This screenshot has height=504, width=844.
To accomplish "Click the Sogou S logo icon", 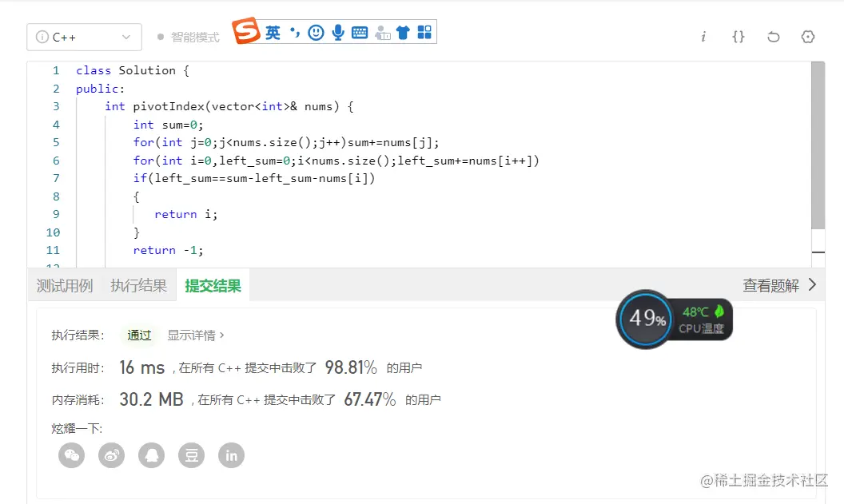I will click(246, 30).
